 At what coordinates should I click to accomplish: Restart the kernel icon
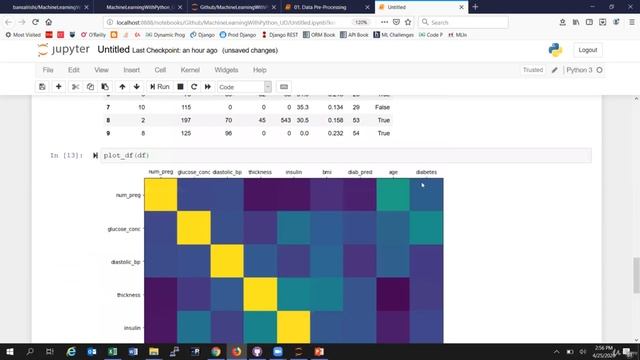click(194, 87)
